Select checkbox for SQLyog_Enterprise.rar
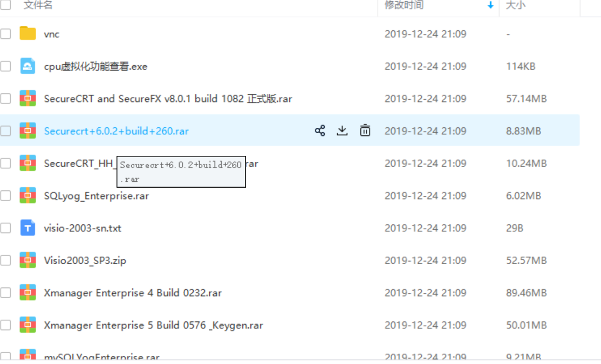601x364 pixels. tap(5, 196)
